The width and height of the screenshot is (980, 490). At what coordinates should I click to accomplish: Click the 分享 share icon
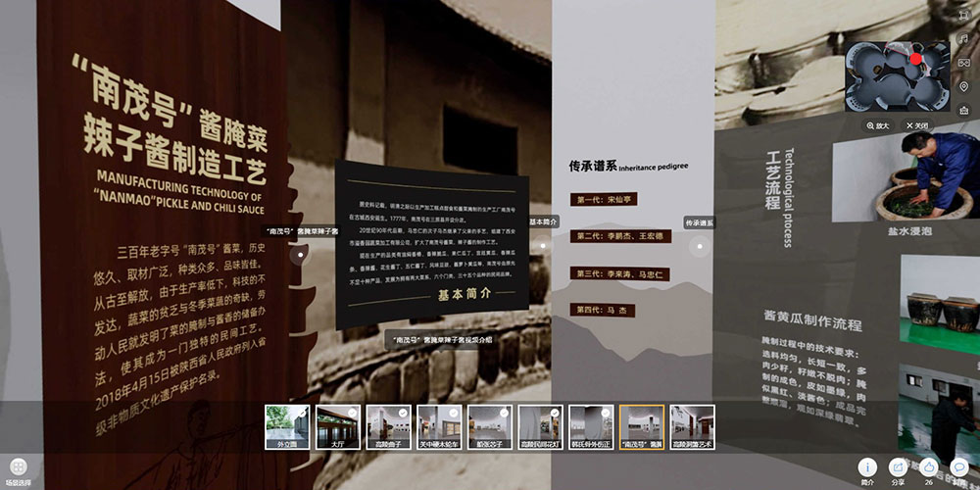pos(898,467)
